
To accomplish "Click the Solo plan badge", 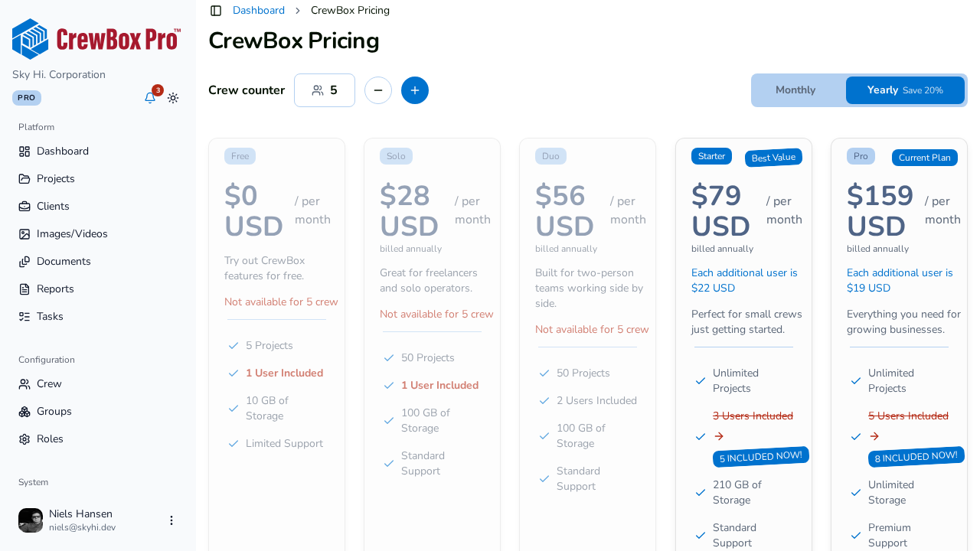I will [x=396, y=156].
